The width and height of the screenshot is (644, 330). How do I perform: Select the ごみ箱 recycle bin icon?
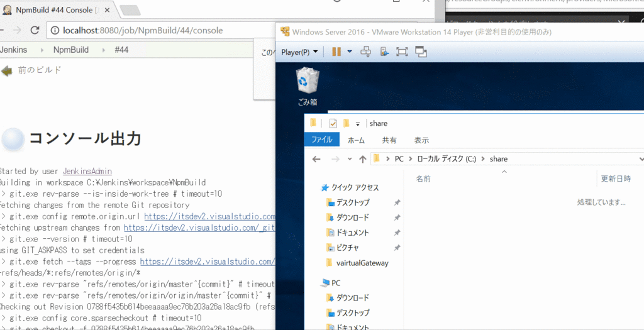[307, 86]
